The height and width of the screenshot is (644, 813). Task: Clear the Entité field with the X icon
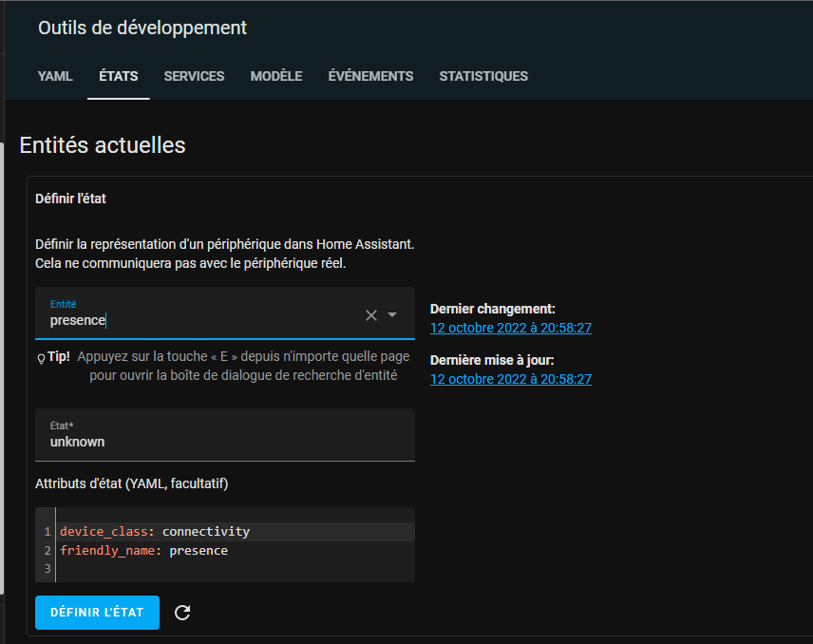(371, 315)
